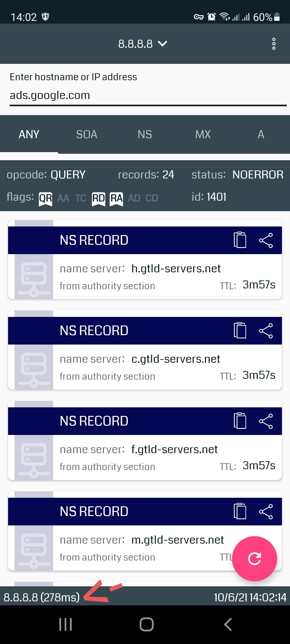Screen dimensions: 290x644
Task: Tap the id 1401 value
Action: click(x=216, y=197)
